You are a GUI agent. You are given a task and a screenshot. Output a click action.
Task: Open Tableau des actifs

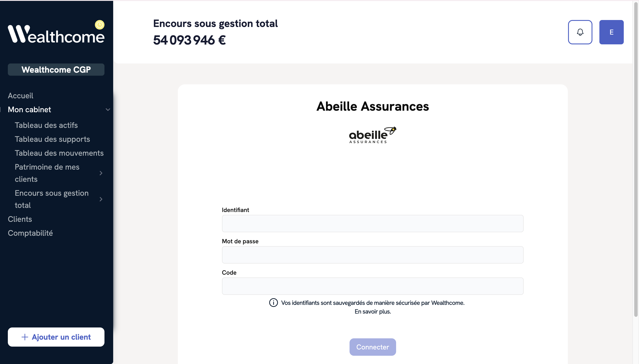(46, 125)
